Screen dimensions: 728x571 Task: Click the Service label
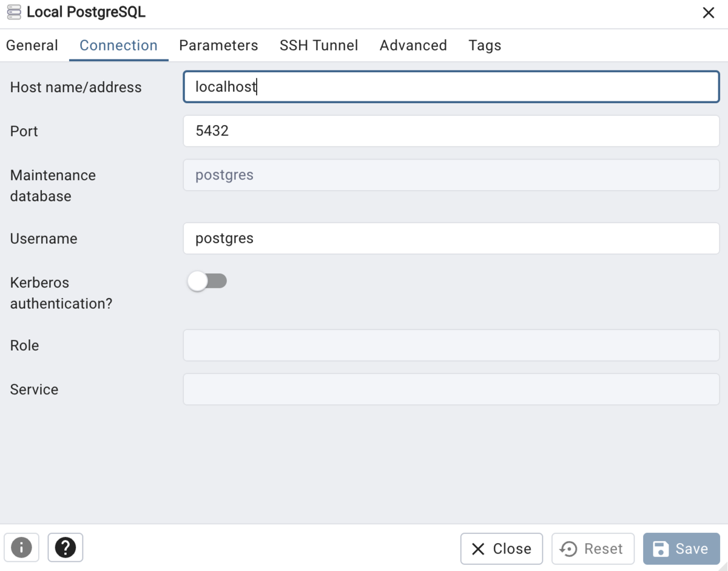click(34, 390)
